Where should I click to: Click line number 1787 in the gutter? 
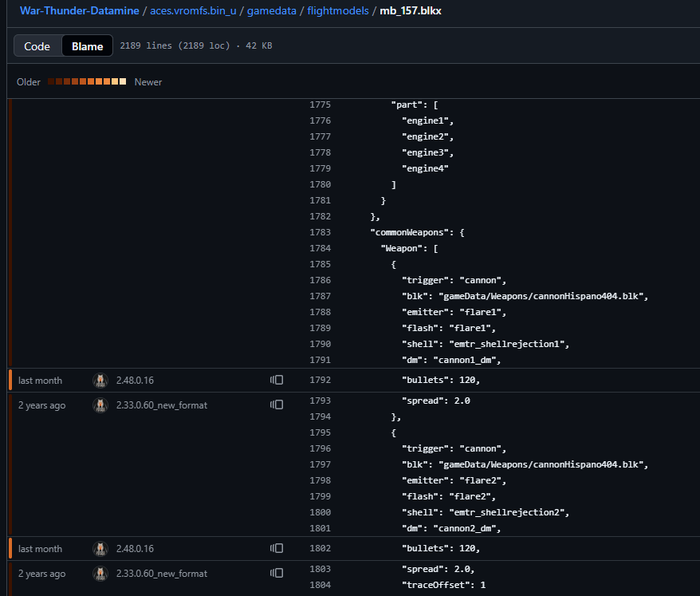[320, 296]
